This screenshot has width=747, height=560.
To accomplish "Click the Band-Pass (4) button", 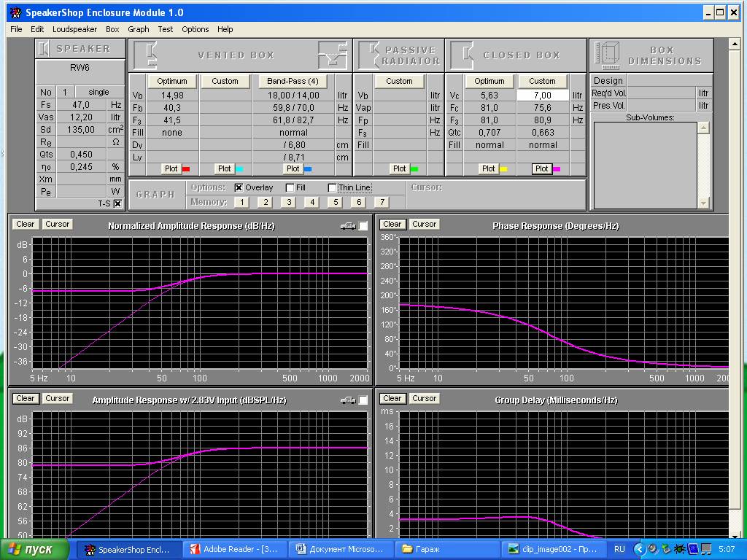I will [293, 81].
